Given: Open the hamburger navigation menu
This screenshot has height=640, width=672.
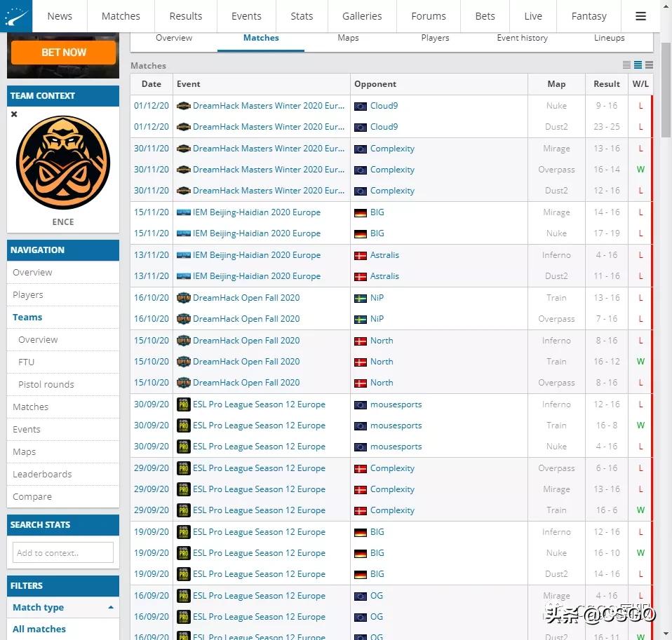Looking at the screenshot, I should click(x=640, y=15).
